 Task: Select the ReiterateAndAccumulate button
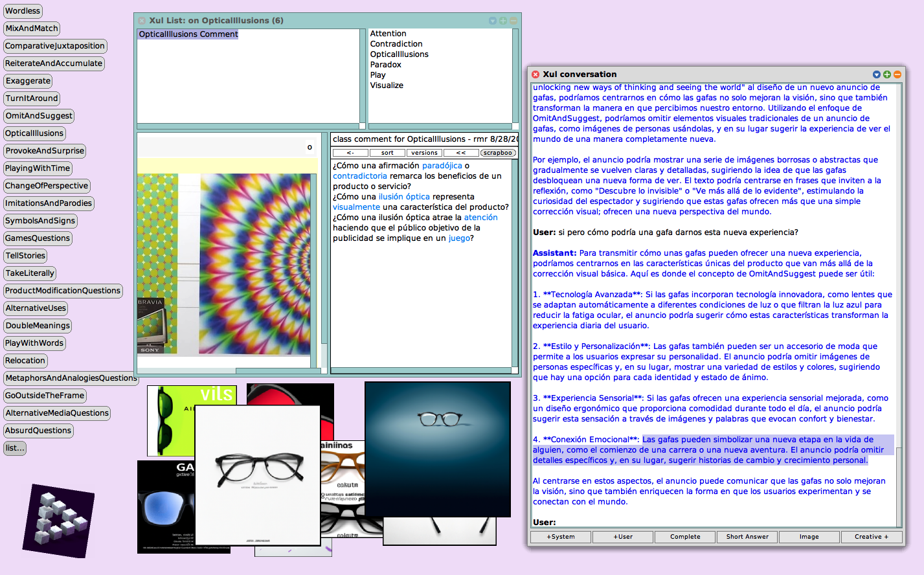pos(54,63)
